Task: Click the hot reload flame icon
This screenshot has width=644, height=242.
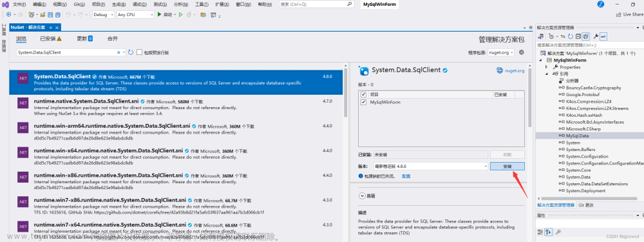Action: 189,14
